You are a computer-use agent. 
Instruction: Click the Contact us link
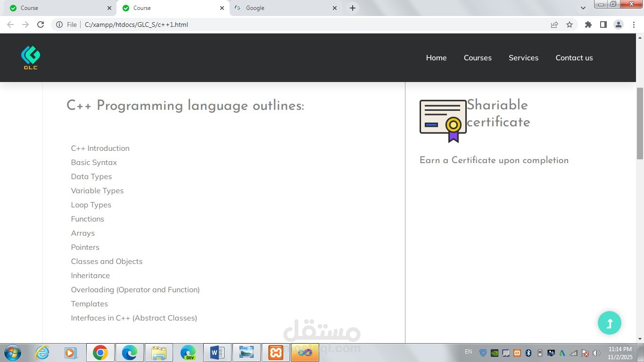(574, 58)
